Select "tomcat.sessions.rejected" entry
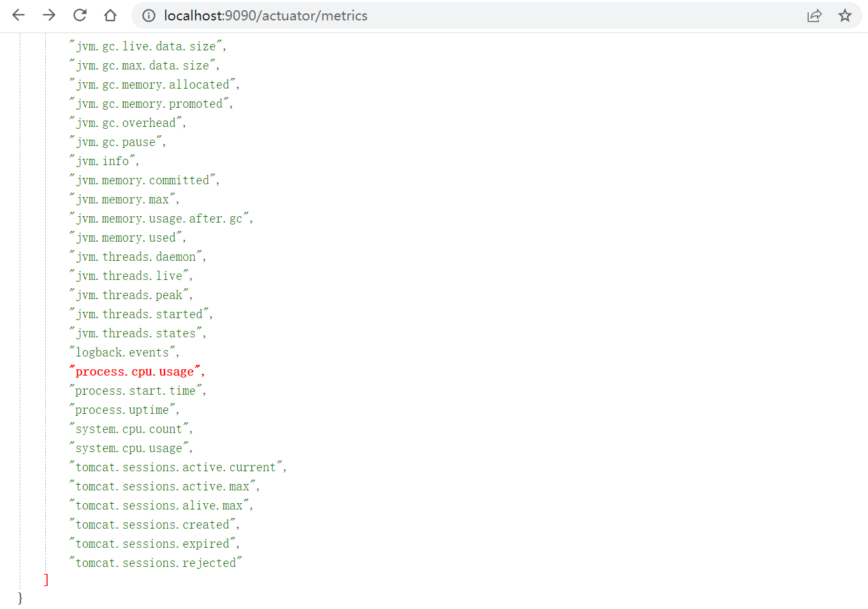The width and height of the screenshot is (868, 609). (156, 563)
